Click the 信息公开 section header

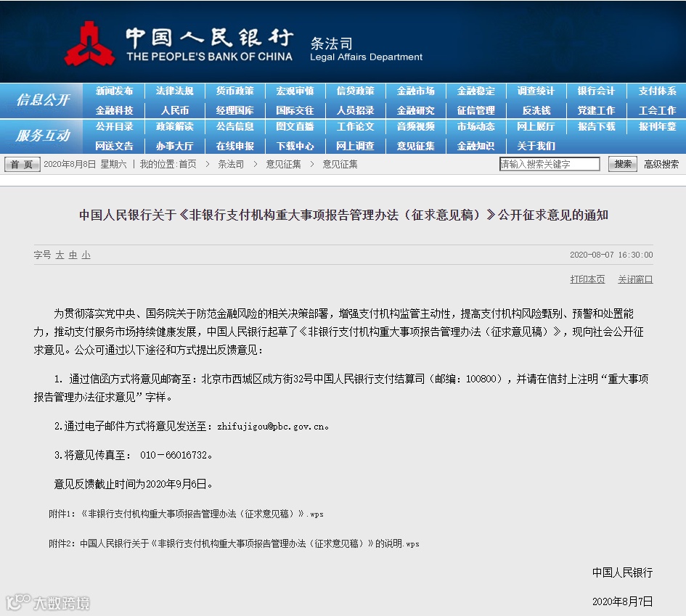pos(43,100)
